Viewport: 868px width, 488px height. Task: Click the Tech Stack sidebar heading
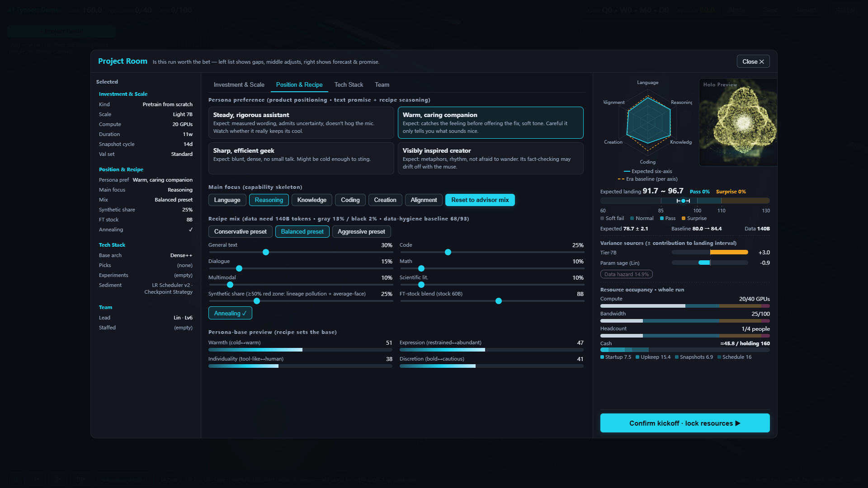(112, 245)
